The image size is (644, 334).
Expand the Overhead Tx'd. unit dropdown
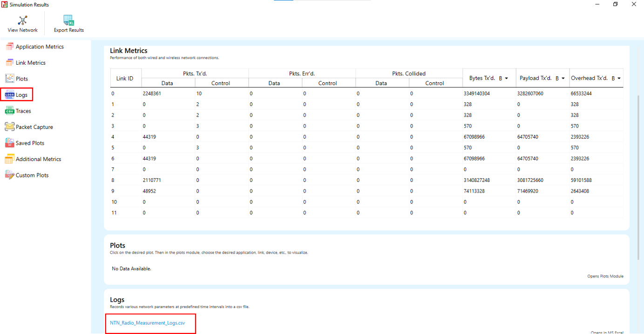pos(616,79)
